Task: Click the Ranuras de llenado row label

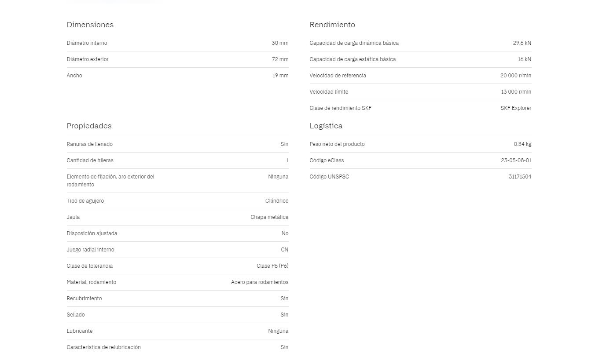Action: (89, 144)
